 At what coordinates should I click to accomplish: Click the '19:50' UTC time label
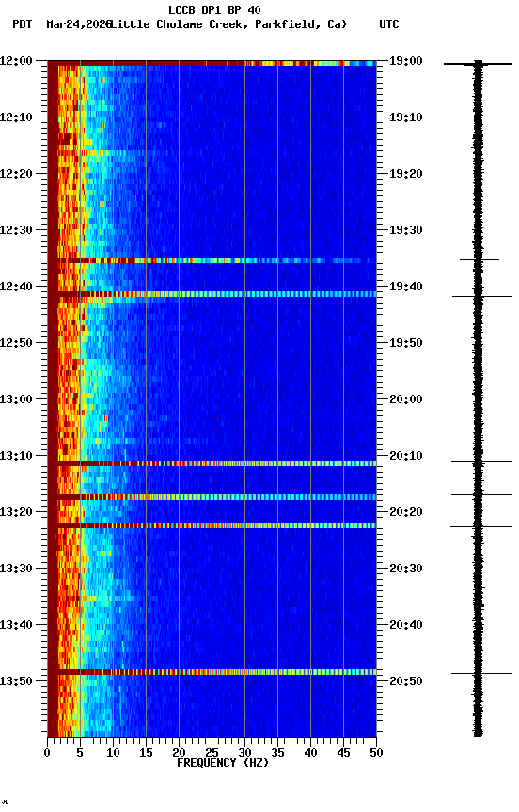point(406,343)
